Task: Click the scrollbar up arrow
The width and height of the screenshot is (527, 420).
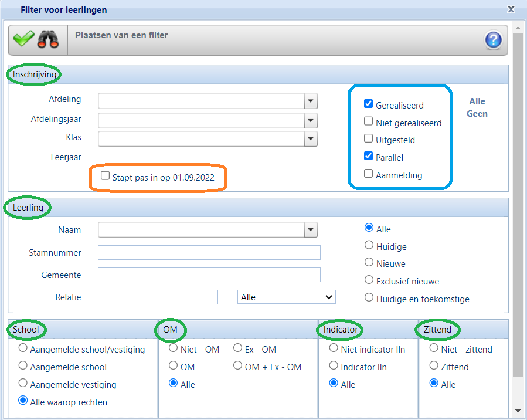Action: click(518, 28)
